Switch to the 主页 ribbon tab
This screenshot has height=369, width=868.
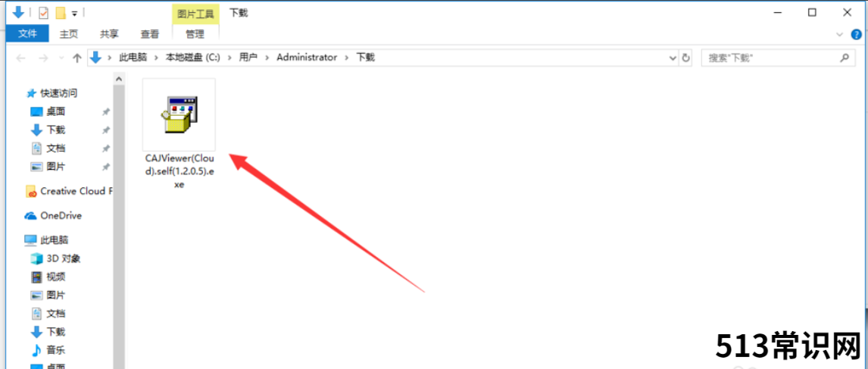(69, 34)
